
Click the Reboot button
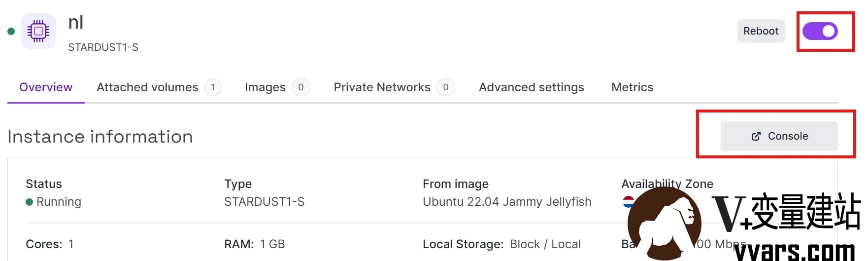761,31
